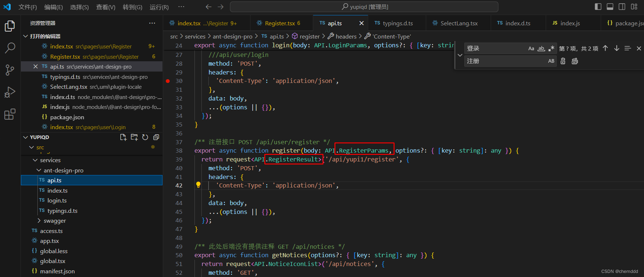
Task: Switch to the index.d.ts tab
Action: (x=517, y=23)
